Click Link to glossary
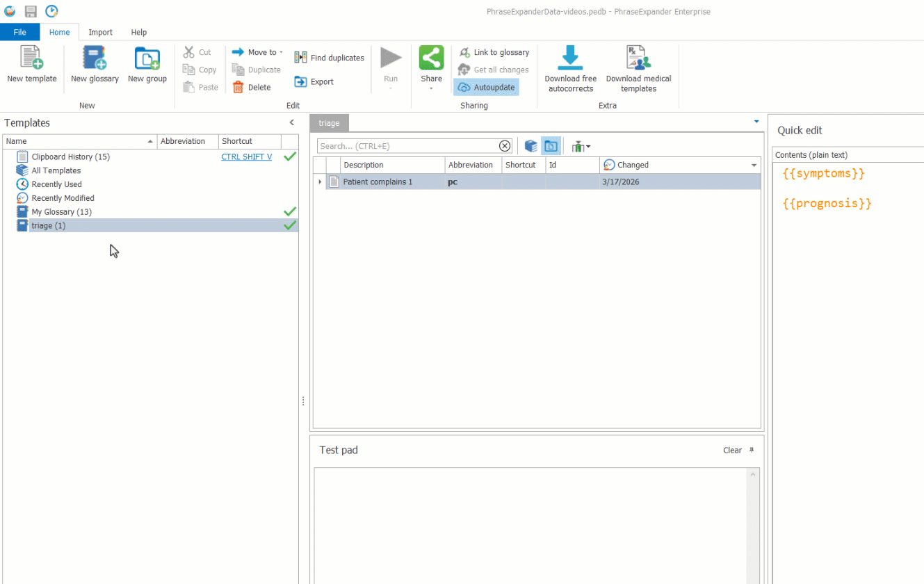 pyautogui.click(x=494, y=52)
